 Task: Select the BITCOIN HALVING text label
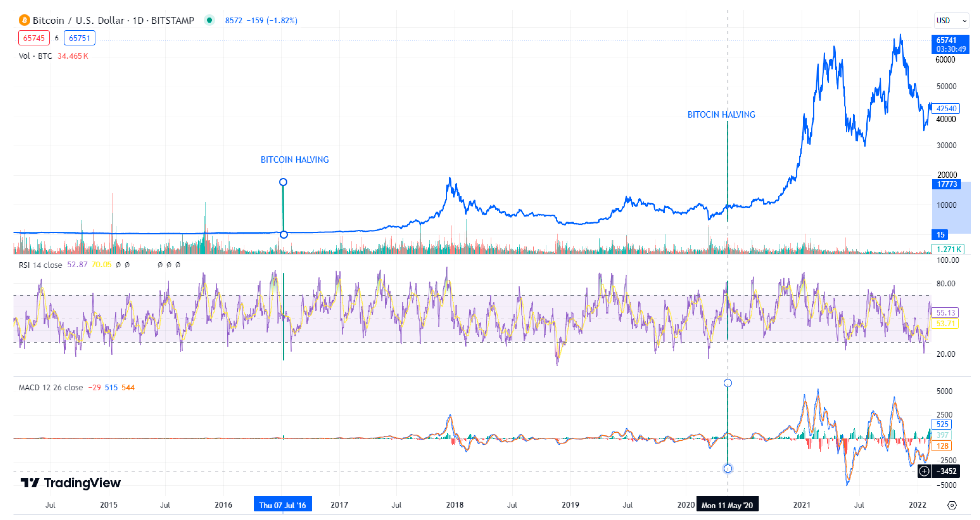pos(294,160)
